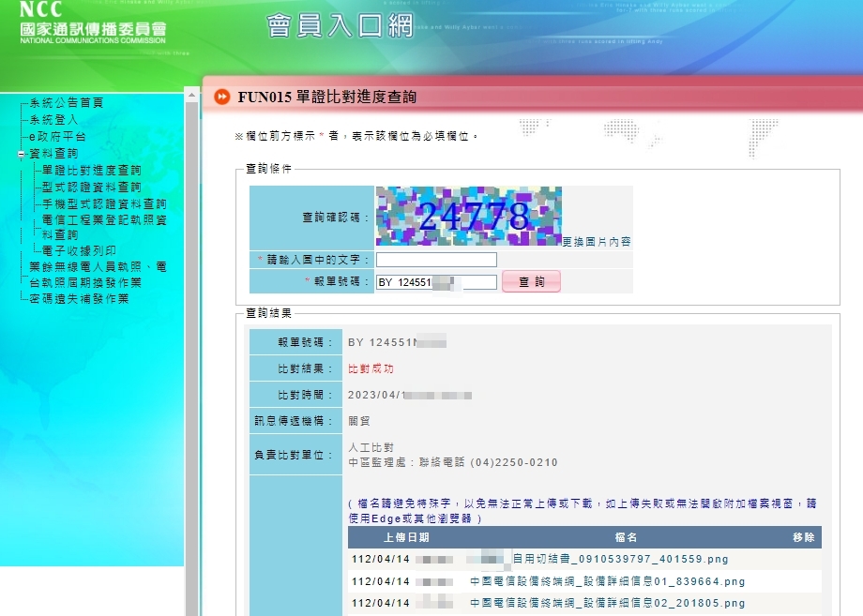
Task: Click the sidebar scrollbar up arrow
Action: (x=191, y=95)
